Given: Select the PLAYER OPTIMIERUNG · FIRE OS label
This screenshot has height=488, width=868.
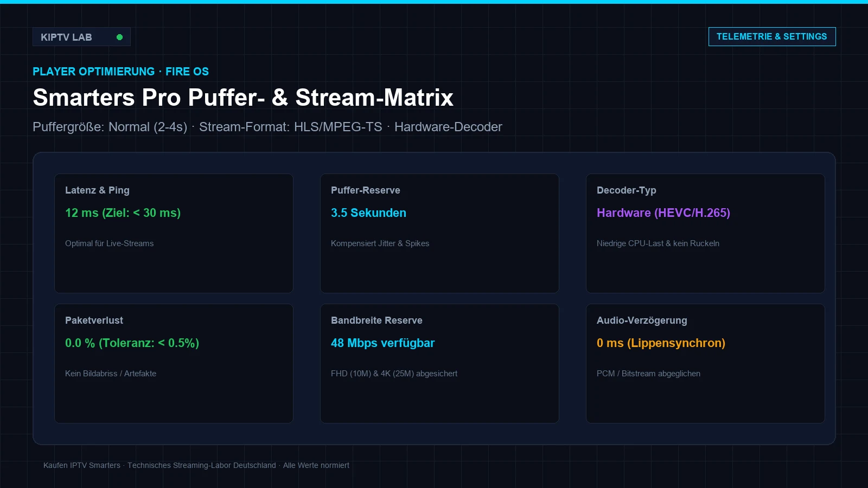Looking at the screenshot, I should pyautogui.click(x=120, y=72).
